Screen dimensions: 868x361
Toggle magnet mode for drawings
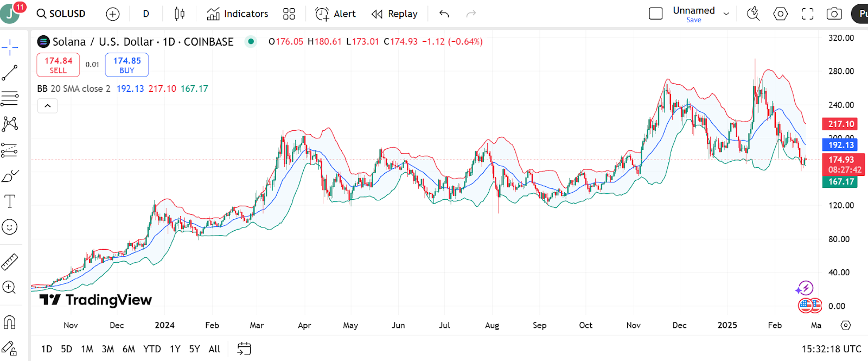point(10,322)
